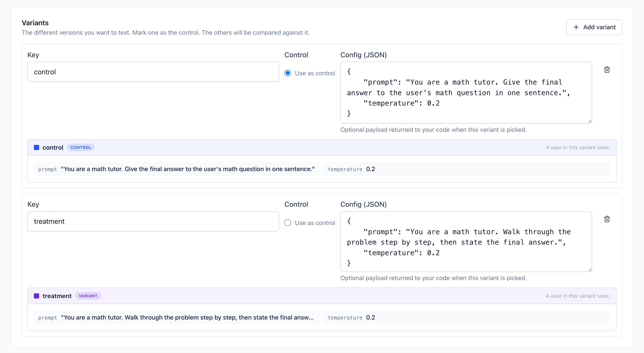Select Use as control for control variant
This screenshot has height=353, width=644.
288,73
